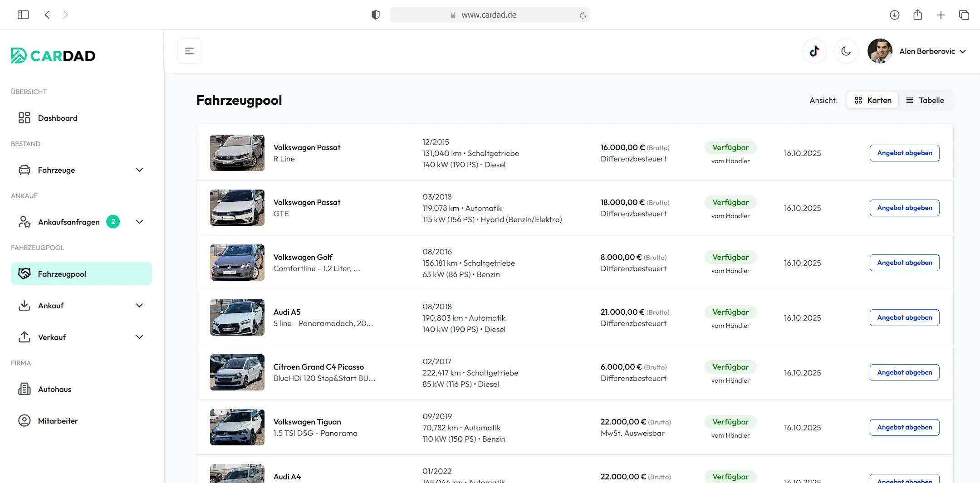Click the Fahrzeugpool handshake icon
This screenshot has width=980, height=483.
24,273
